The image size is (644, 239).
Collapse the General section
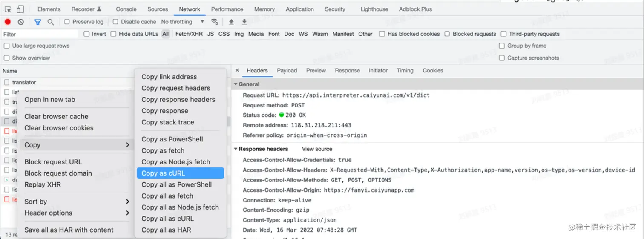[236, 84]
